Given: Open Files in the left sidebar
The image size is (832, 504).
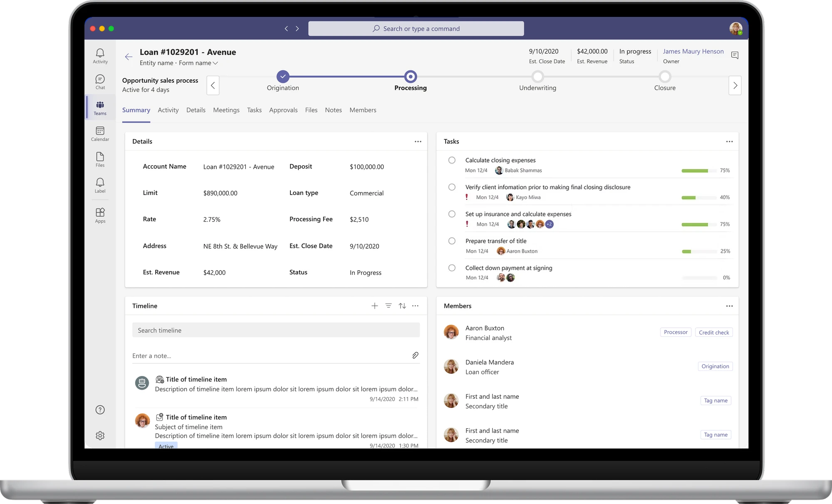Looking at the screenshot, I should [100, 159].
